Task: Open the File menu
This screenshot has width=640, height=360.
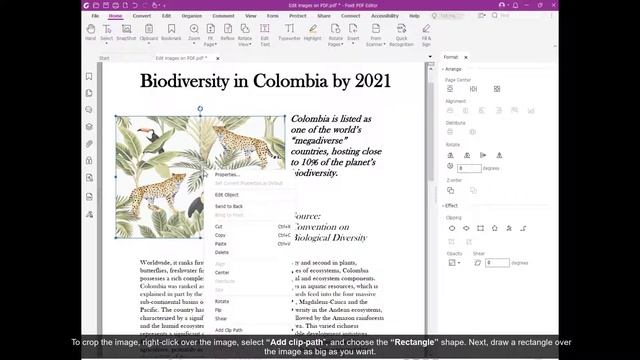Action: (95, 16)
